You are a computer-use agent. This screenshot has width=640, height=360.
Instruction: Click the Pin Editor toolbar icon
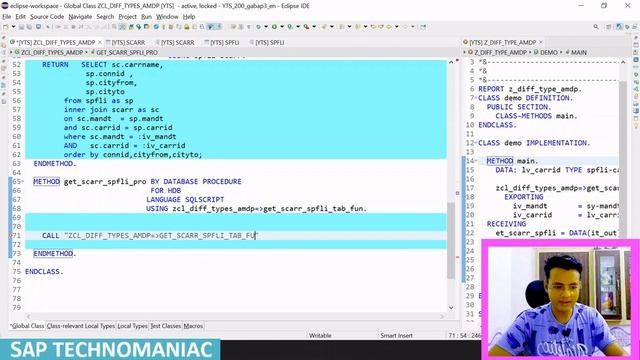pos(423,27)
